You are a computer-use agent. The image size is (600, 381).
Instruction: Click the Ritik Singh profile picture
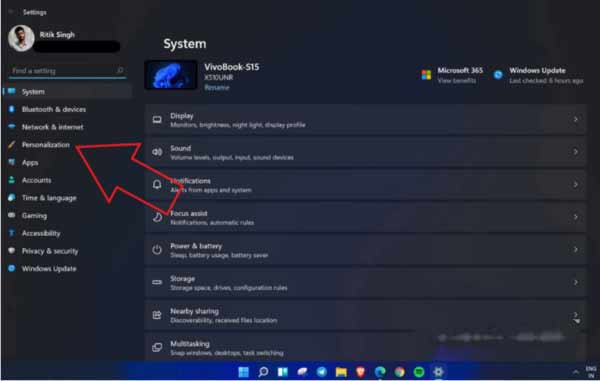pos(21,38)
